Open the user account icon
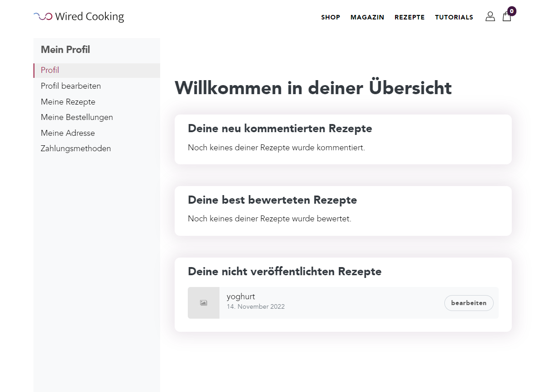 click(x=490, y=17)
